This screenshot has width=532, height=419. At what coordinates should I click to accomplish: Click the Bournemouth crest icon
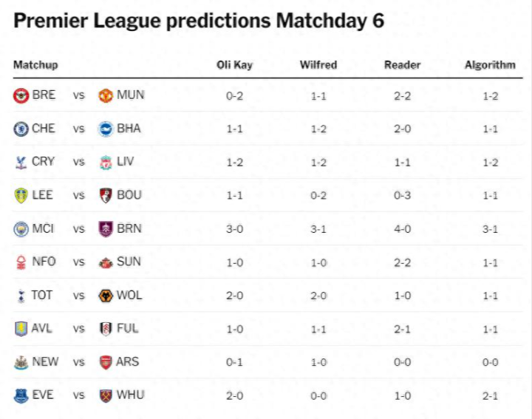[106, 195]
